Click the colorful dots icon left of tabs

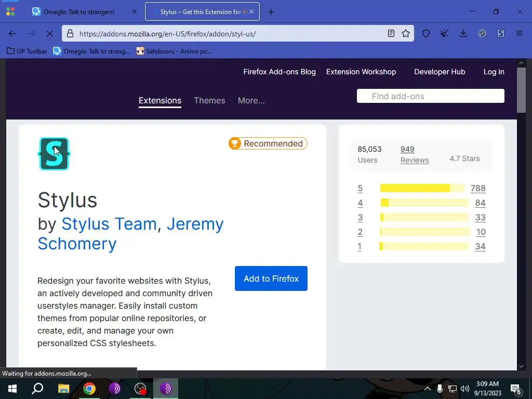(x=10, y=11)
